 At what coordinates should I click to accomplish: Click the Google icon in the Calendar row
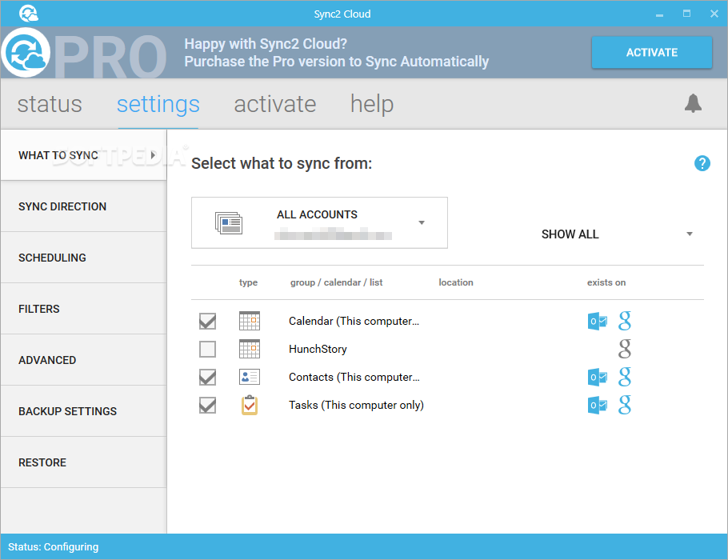625,321
